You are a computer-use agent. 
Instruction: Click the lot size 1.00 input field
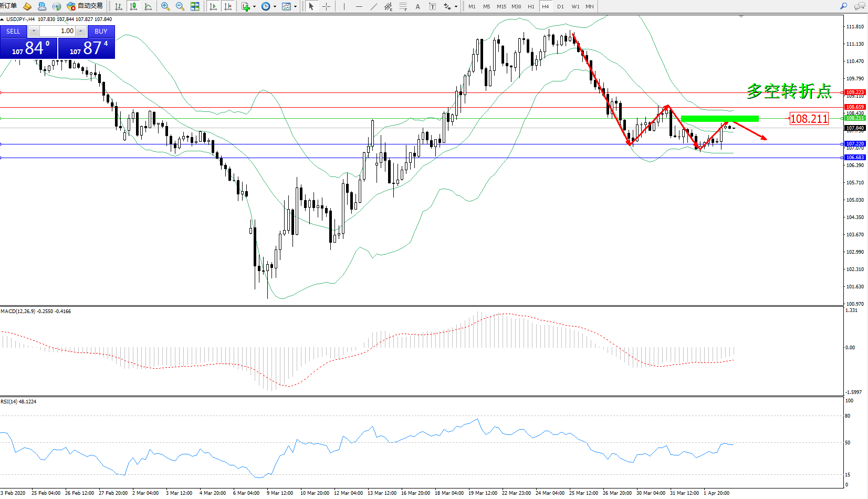(x=58, y=31)
